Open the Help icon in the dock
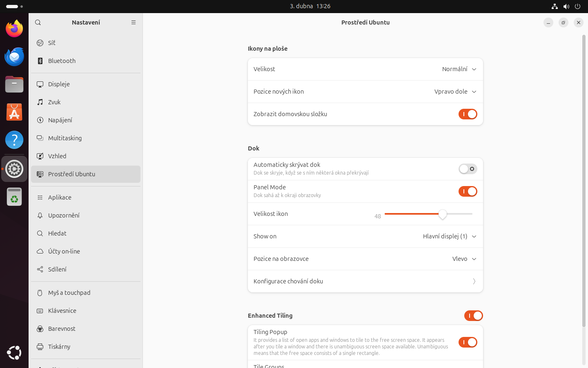The image size is (588, 368). (14, 140)
